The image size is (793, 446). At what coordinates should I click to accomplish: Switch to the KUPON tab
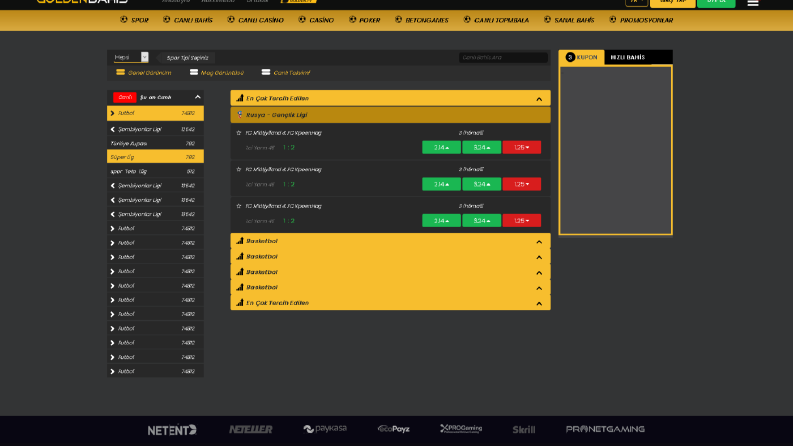(x=582, y=57)
